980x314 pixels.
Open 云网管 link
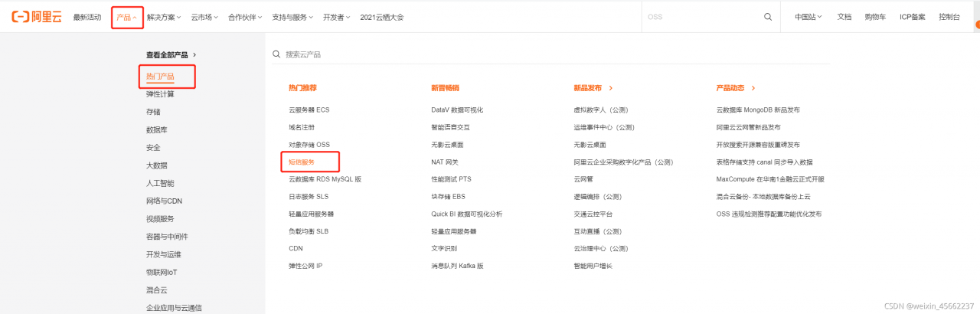(583, 179)
